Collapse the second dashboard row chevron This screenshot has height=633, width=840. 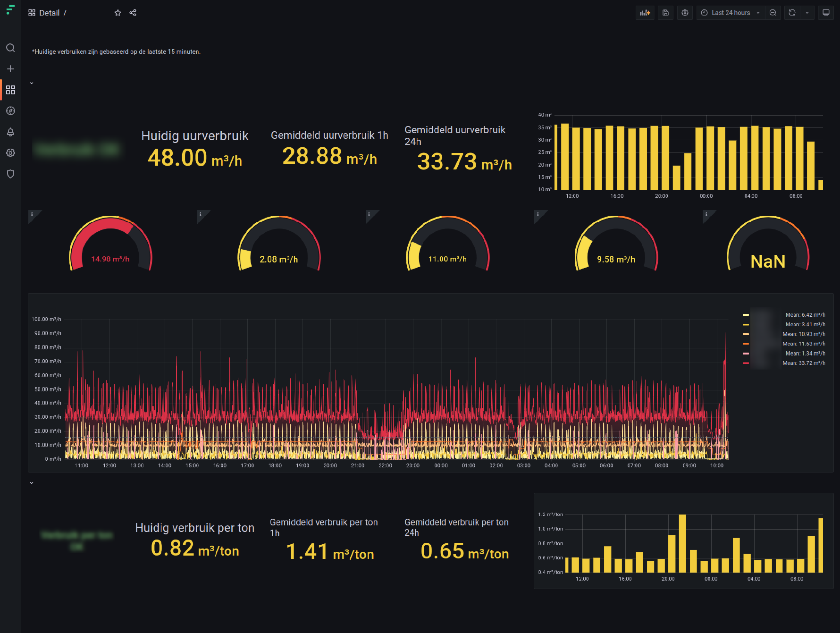click(32, 483)
